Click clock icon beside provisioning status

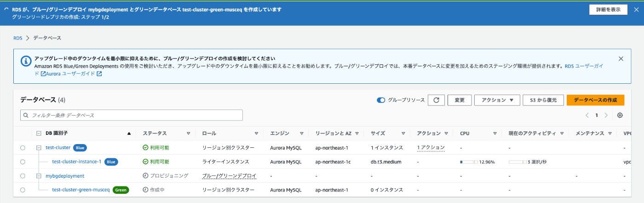tap(145, 176)
